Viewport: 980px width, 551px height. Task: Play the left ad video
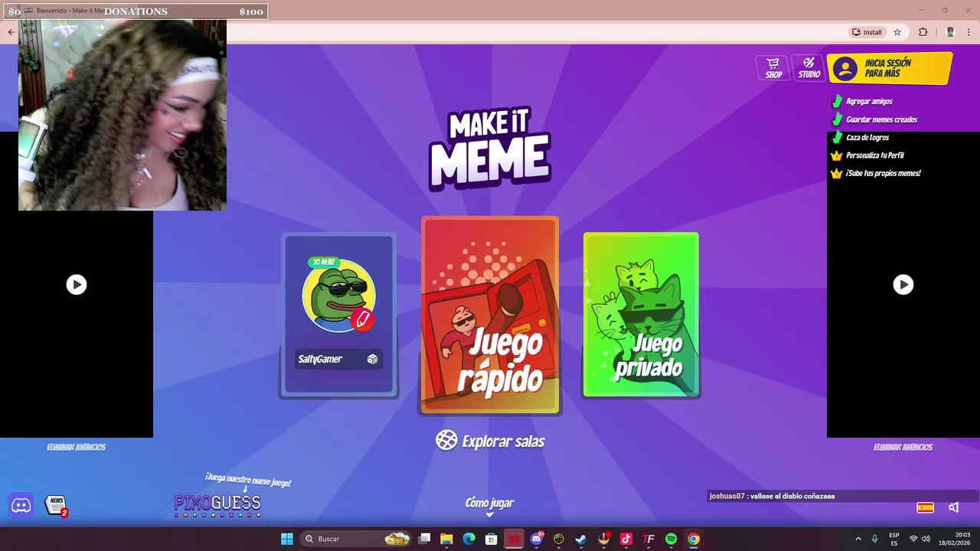(x=77, y=285)
